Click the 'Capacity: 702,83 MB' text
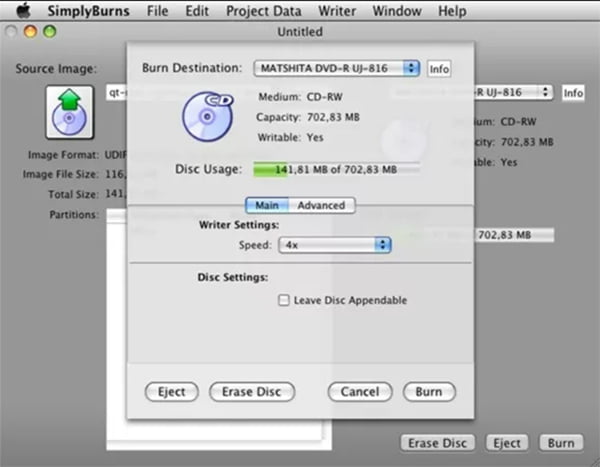600x467 pixels. click(308, 117)
